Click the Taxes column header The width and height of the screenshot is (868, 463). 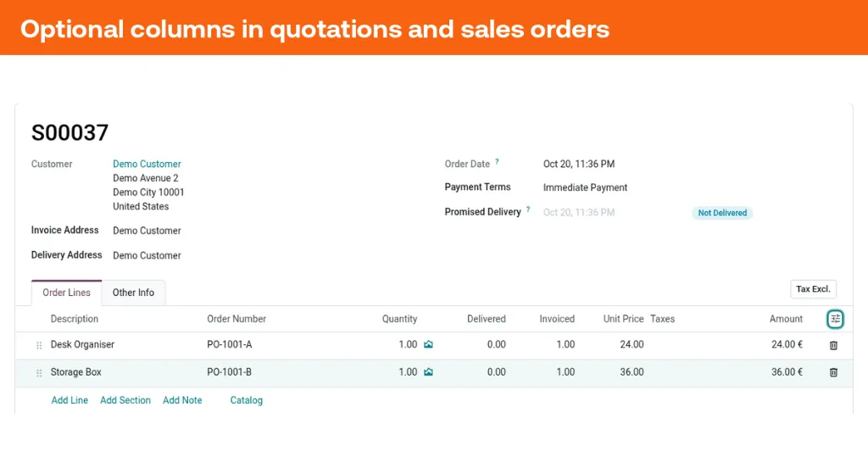tap(662, 319)
